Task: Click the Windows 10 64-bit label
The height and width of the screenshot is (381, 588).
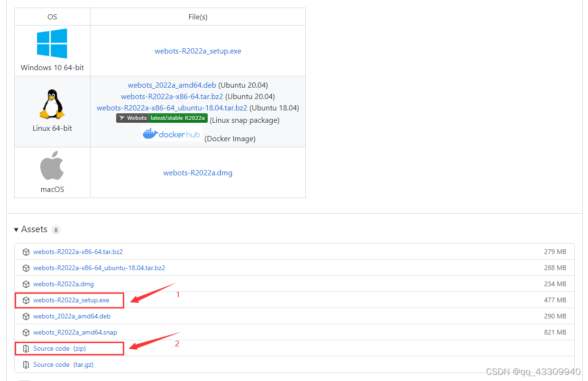Action: 52,68
